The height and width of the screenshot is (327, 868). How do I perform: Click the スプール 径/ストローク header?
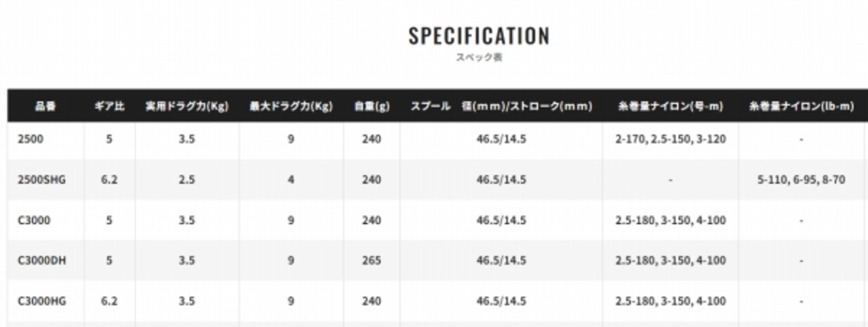[501, 107]
